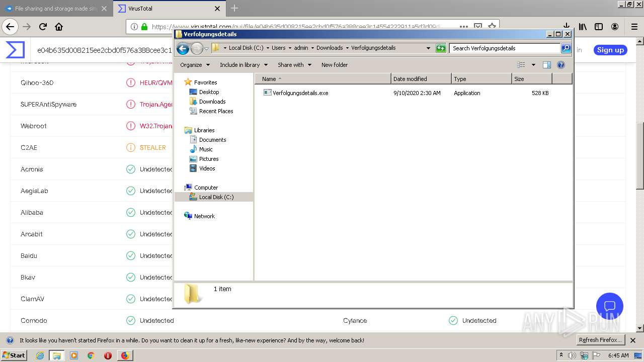The height and width of the screenshot is (362, 644).
Task: Change the view icon in Explorer
Action: point(521,65)
